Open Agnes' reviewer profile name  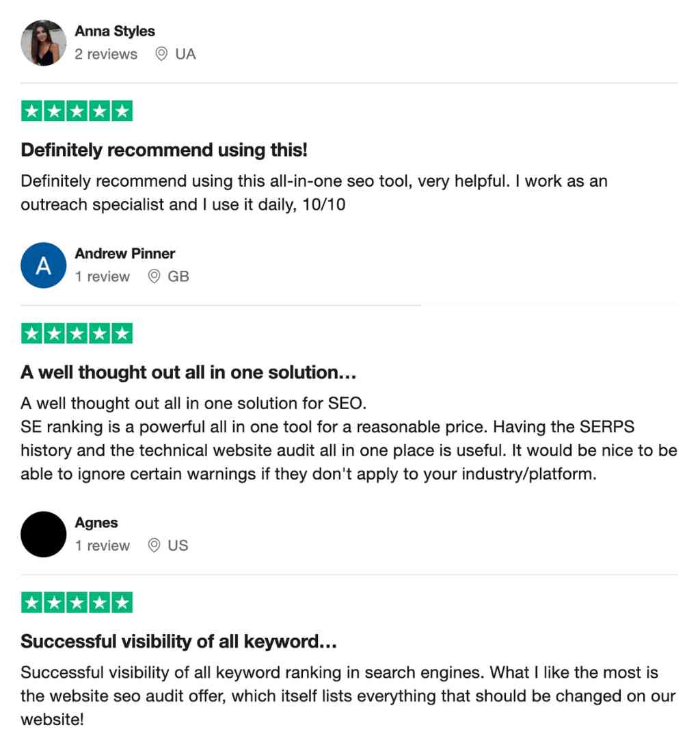[96, 523]
